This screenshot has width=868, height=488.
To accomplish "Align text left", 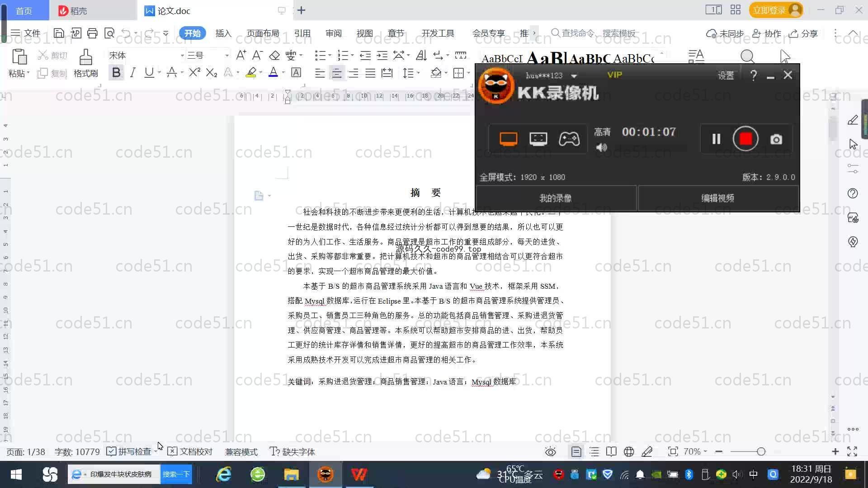I will click(320, 73).
